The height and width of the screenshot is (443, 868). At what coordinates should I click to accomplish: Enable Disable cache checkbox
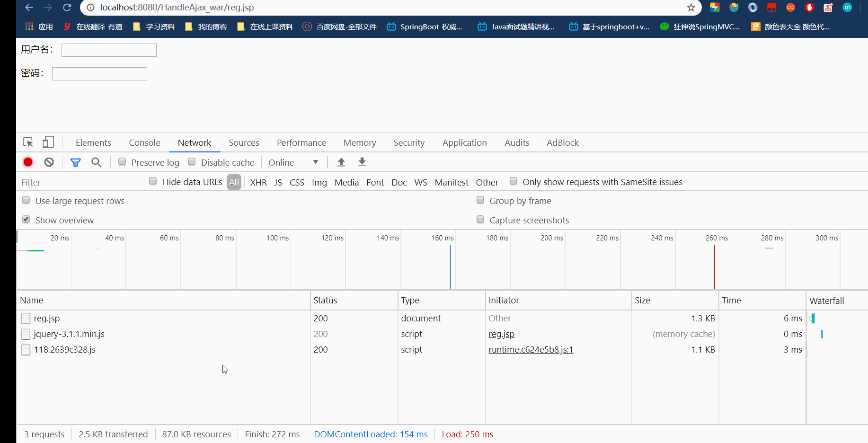[x=192, y=162]
